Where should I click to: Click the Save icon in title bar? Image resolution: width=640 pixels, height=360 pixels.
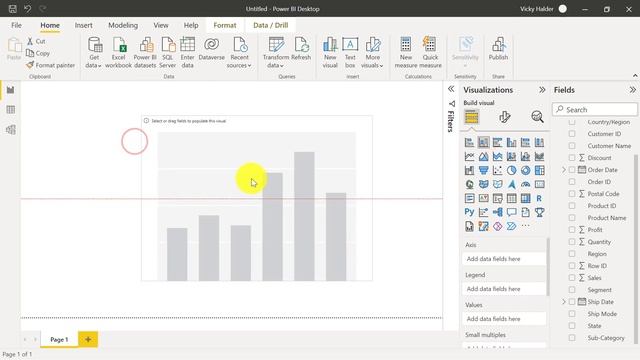click(x=13, y=9)
